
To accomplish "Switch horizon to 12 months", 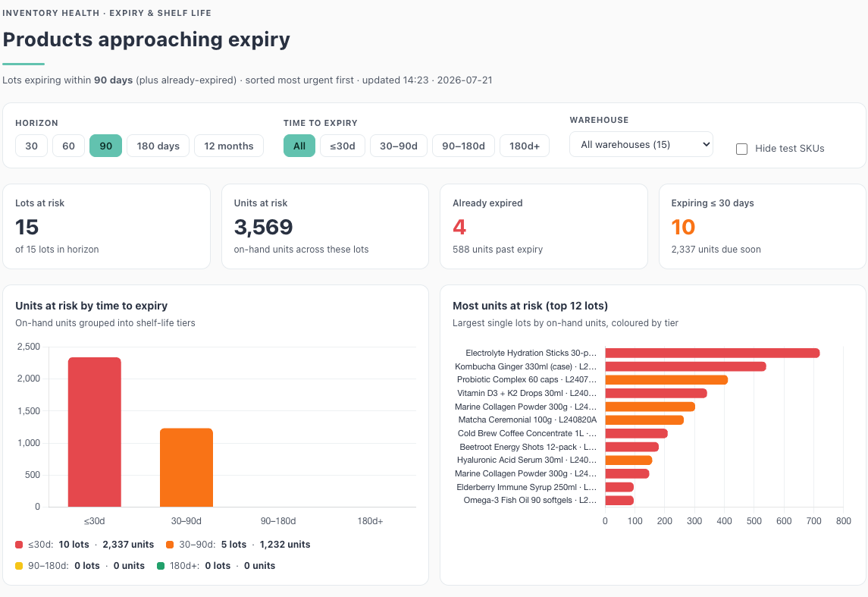I will tap(229, 146).
